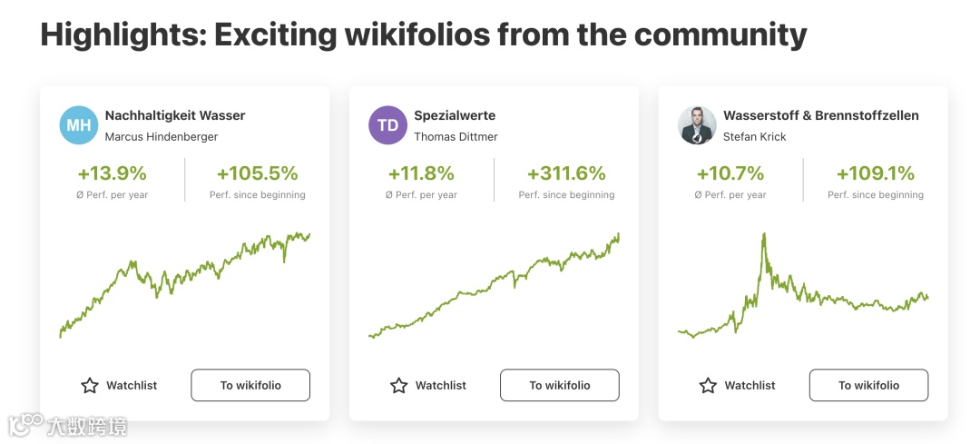The image size is (980, 444).
Task: Open the Nachhaltigkeit Wasser title link
Action: click(175, 115)
